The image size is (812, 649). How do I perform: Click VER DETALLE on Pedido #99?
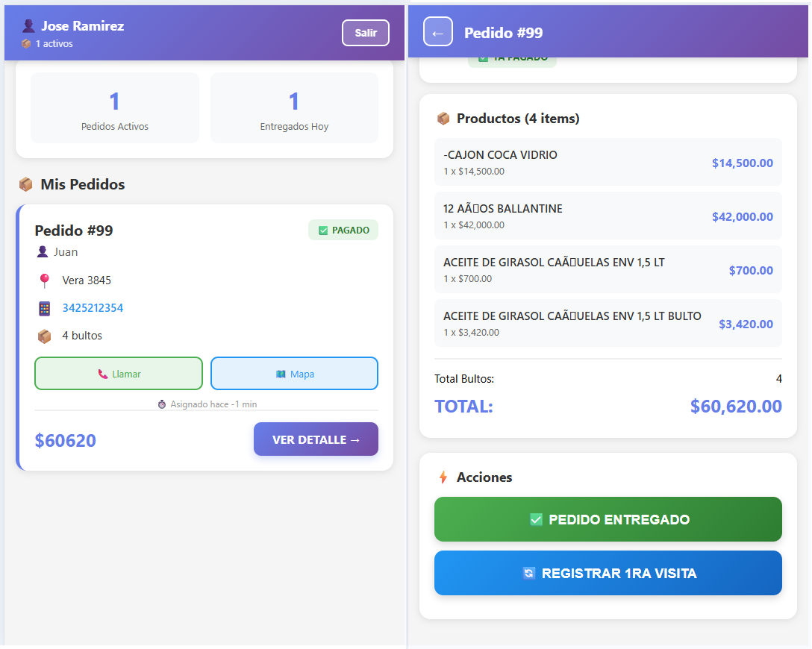coord(316,439)
